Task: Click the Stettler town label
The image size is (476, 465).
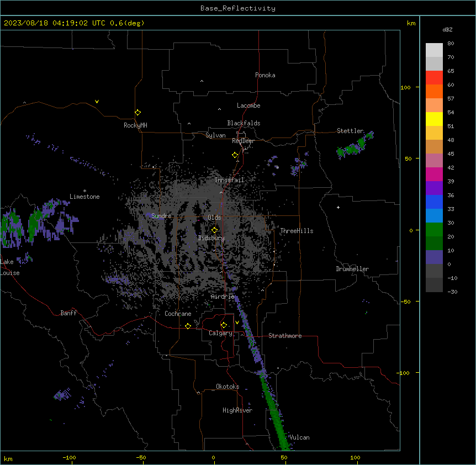Action: pos(350,131)
